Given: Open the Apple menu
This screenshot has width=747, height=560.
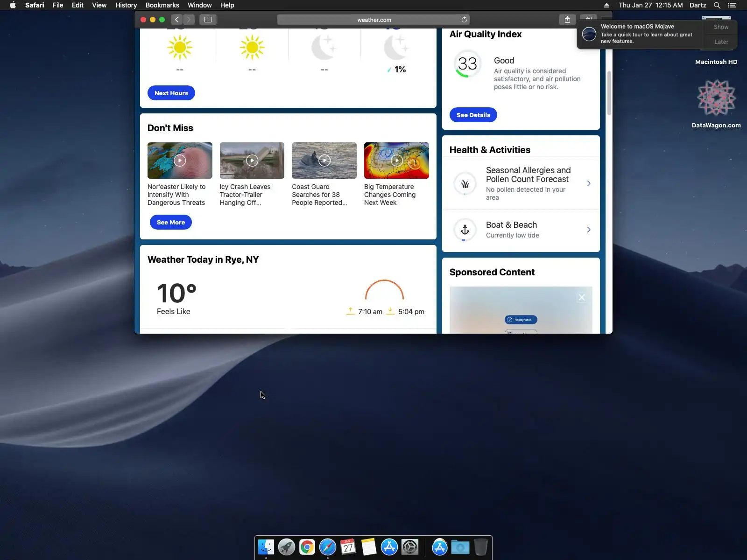Looking at the screenshot, I should coord(13,5).
